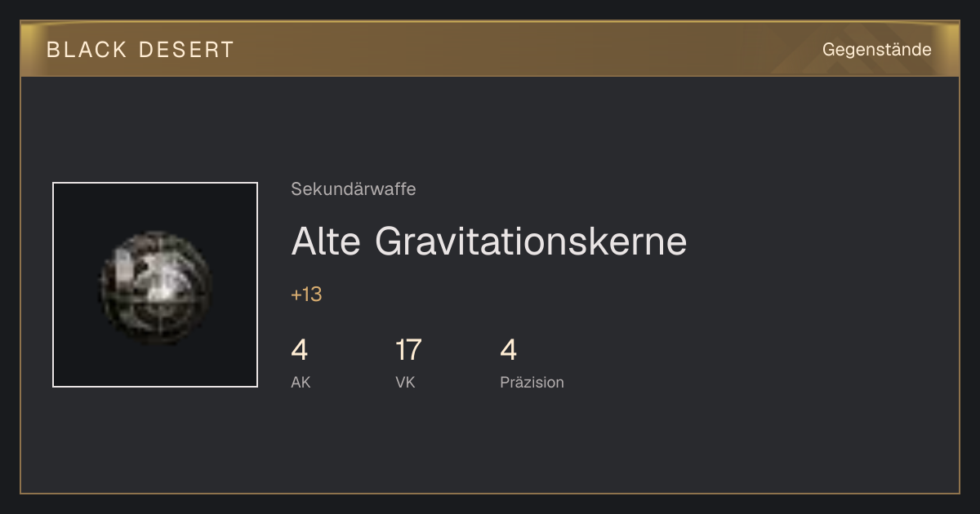This screenshot has height=514, width=980.
Task: Click the word Gravitationskerne in title
Action: pos(531,241)
